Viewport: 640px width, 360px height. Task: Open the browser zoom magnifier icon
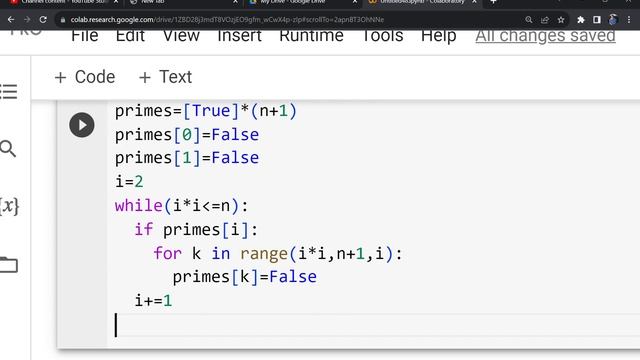[x=529, y=20]
